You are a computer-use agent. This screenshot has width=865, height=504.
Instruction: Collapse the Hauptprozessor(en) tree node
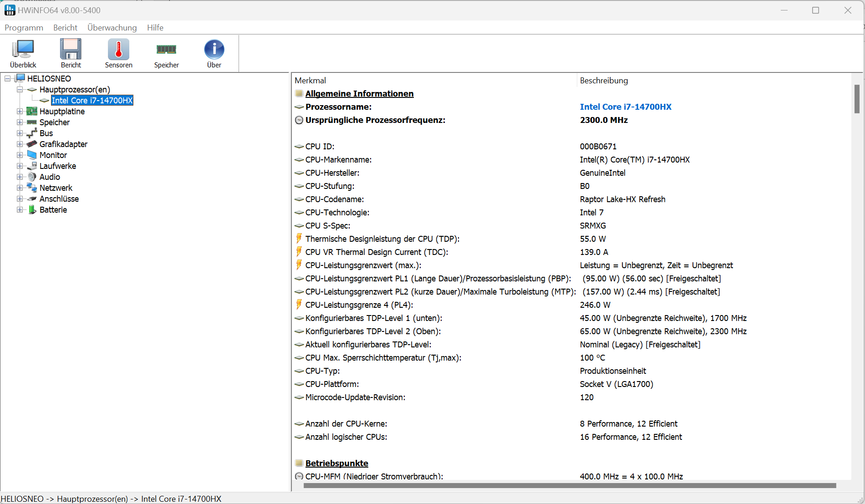point(20,89)
